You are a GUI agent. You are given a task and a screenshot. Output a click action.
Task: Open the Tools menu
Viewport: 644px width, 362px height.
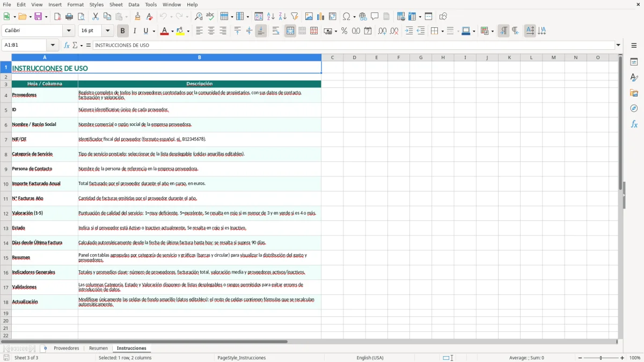[151, 4]
